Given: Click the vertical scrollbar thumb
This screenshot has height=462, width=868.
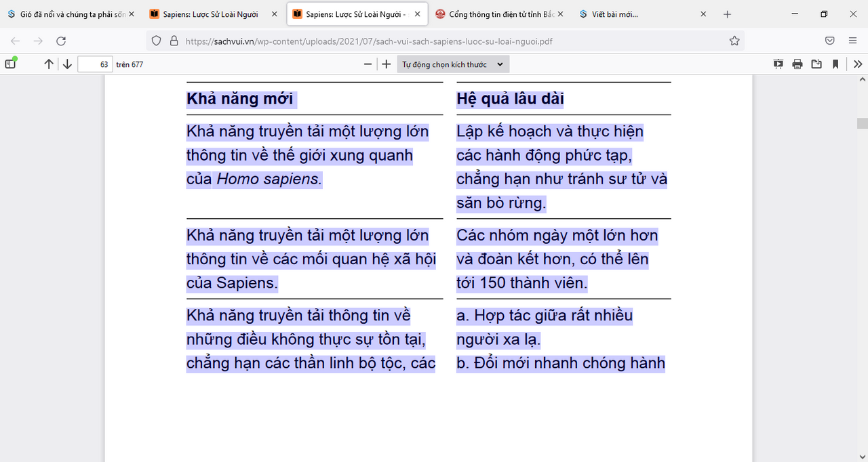Looking at the screenshot, I should 863,123.
